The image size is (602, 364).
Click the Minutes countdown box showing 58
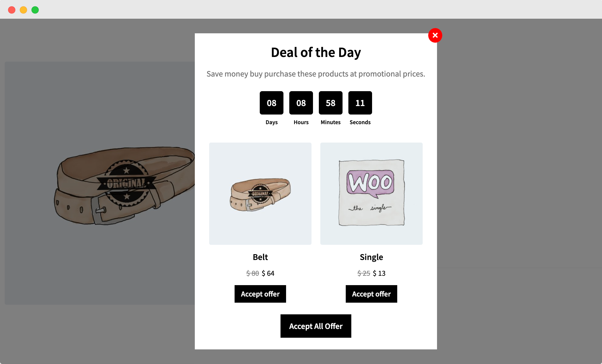[x=331, y=103]
